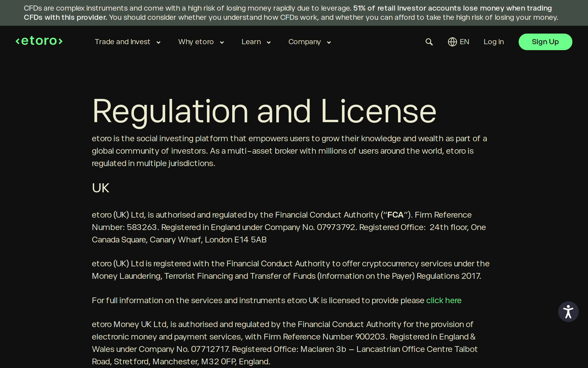This screenshot has height=368, width=588.
Task: Open the accessibility widget icon
Action: (568, 311)
